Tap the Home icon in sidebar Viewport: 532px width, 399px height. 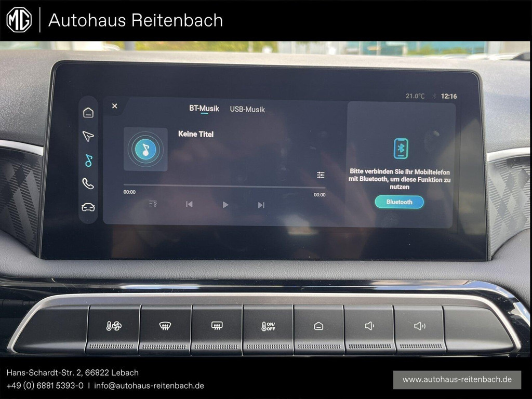pyautogui.click(x=88, y=113)
